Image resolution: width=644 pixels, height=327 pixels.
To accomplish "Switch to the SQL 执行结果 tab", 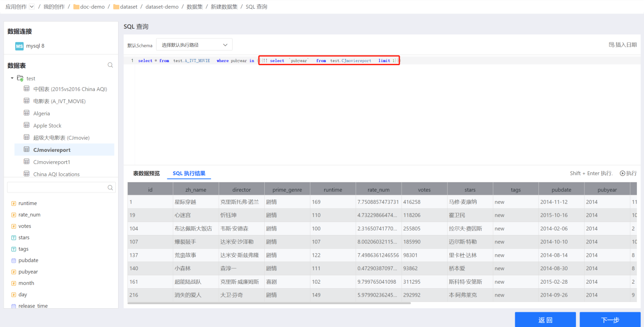I will click(189, 173).
